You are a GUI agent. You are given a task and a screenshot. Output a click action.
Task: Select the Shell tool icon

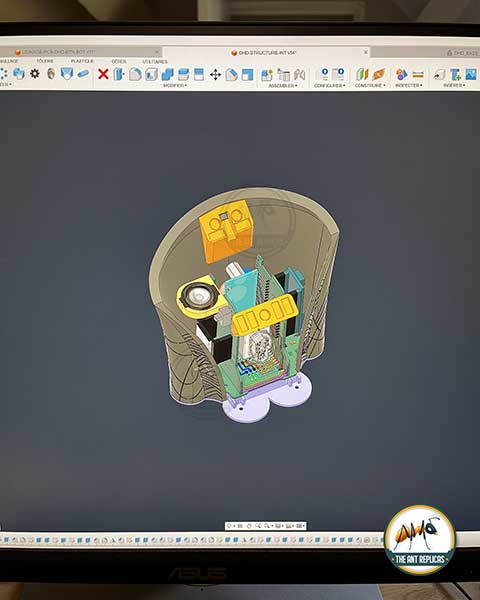tap(151, 74)
